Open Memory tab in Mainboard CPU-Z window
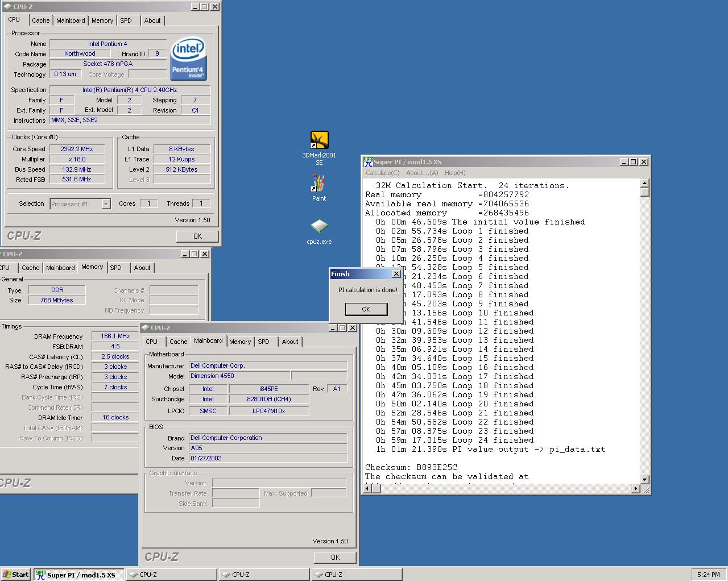The height and width of the screenshot is (582, 728). click(239, 342)
